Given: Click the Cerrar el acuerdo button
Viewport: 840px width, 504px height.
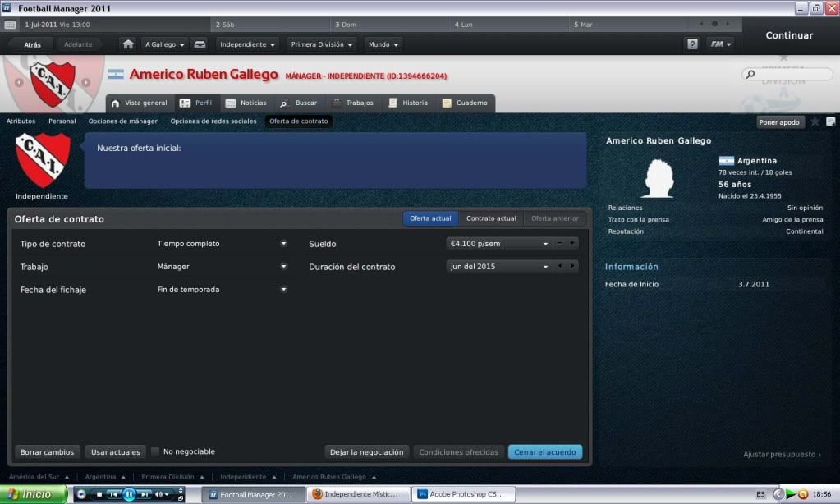Looking at the screenshot, I should [545, 452].
